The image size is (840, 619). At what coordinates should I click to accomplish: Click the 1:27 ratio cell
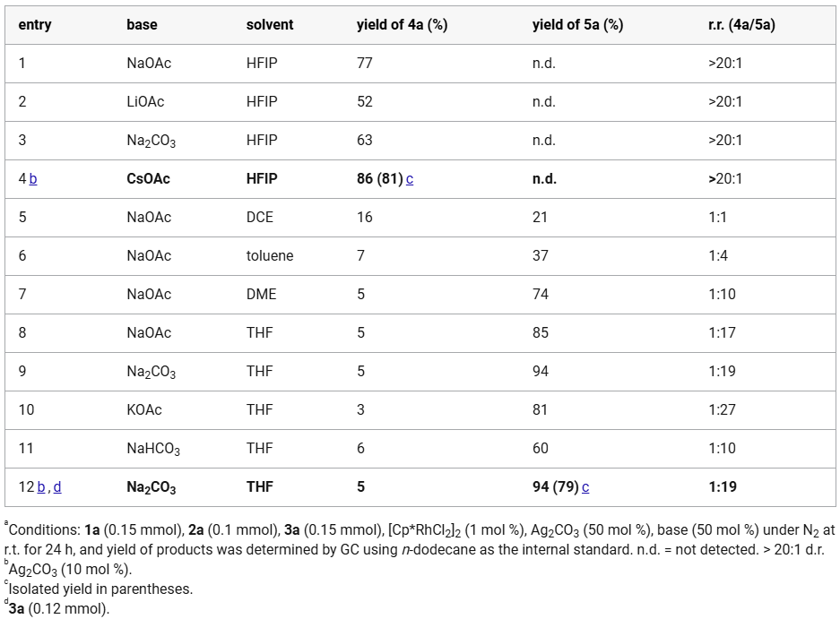pyautogui.click(x=722, y=410)
